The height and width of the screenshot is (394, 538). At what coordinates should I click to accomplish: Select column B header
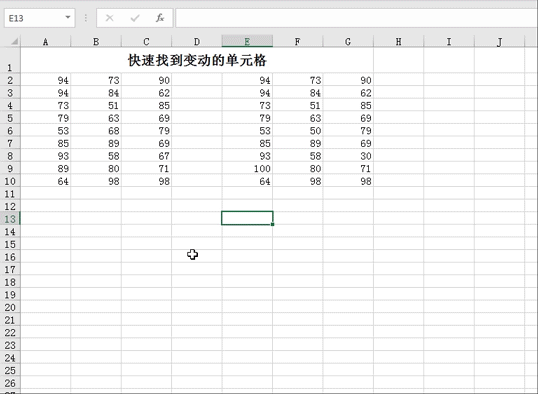click(x=96, y=42)
